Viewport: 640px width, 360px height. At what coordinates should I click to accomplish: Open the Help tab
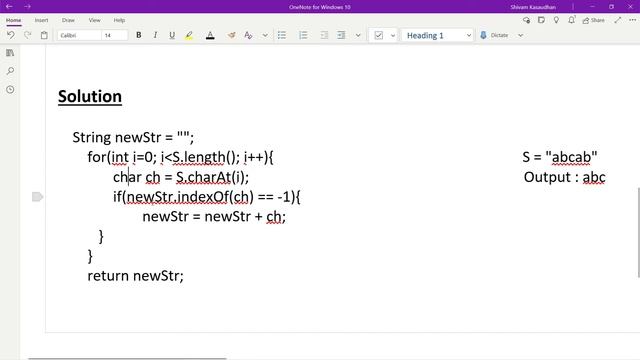[119, 20]
